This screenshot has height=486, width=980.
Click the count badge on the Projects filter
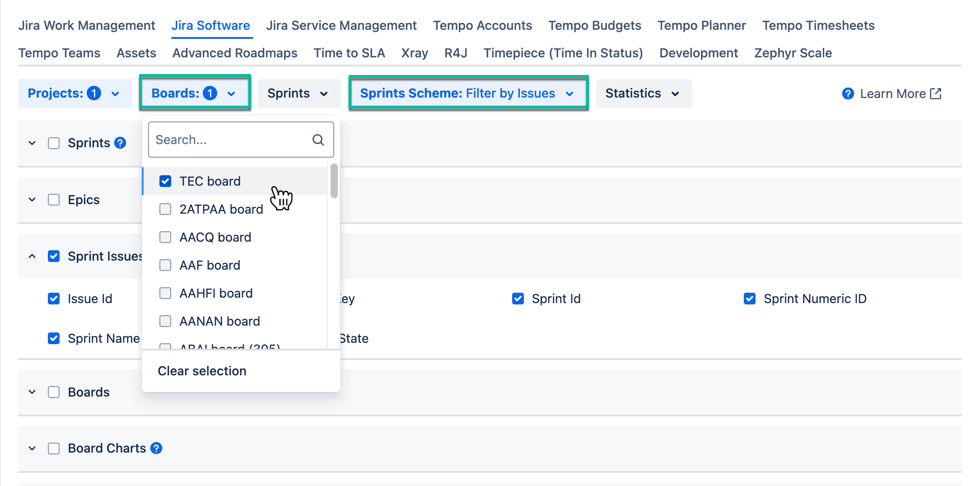pyautogui.click(x=93, y=93)
